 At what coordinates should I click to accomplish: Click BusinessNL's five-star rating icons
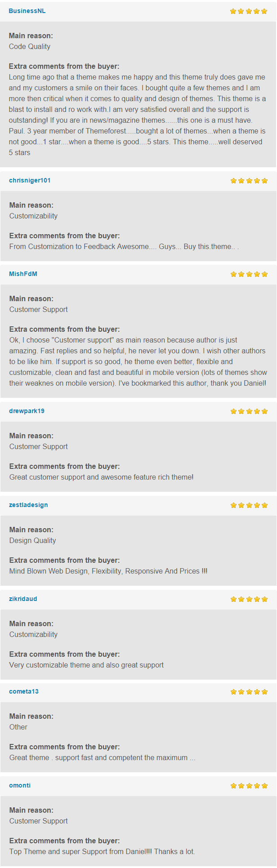[x=249, y=11]
